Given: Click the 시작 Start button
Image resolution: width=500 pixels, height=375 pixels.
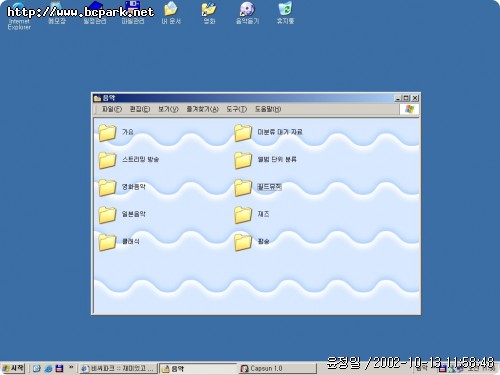Looking at the screenshot, I should tap(13, 368).
